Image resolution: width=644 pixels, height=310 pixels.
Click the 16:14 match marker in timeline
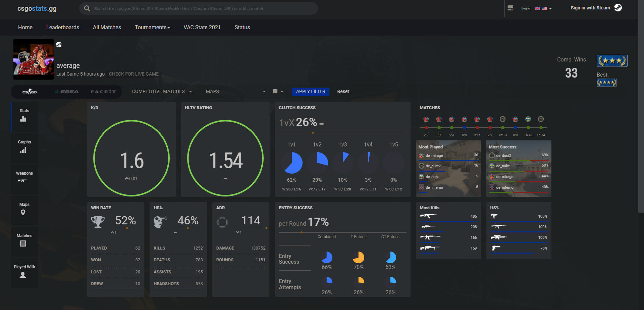tap(541, 128)
